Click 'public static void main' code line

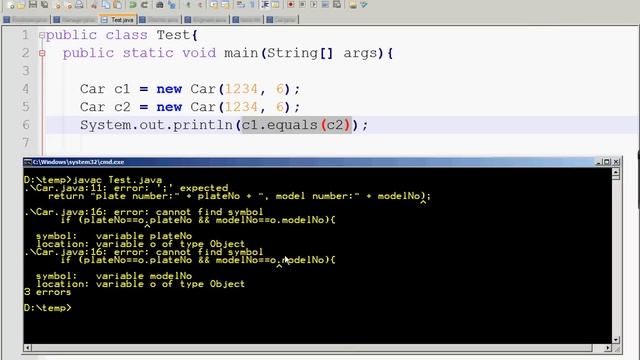coord(227,53)
